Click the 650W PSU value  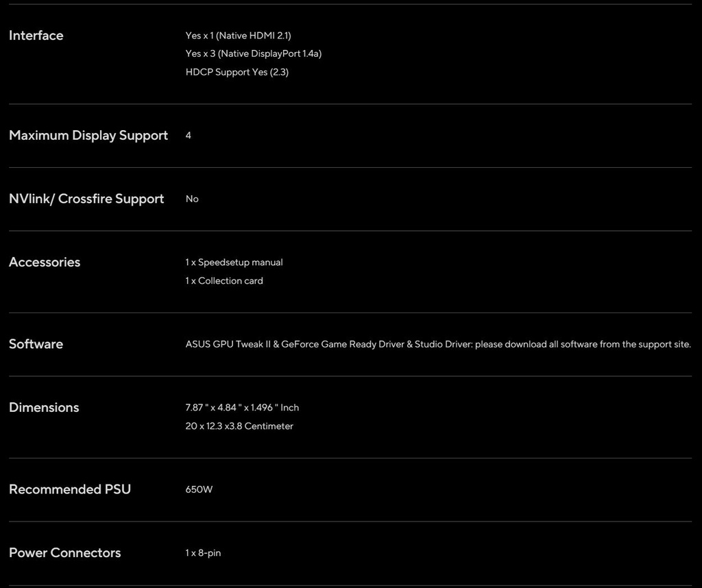click(199, 489)
